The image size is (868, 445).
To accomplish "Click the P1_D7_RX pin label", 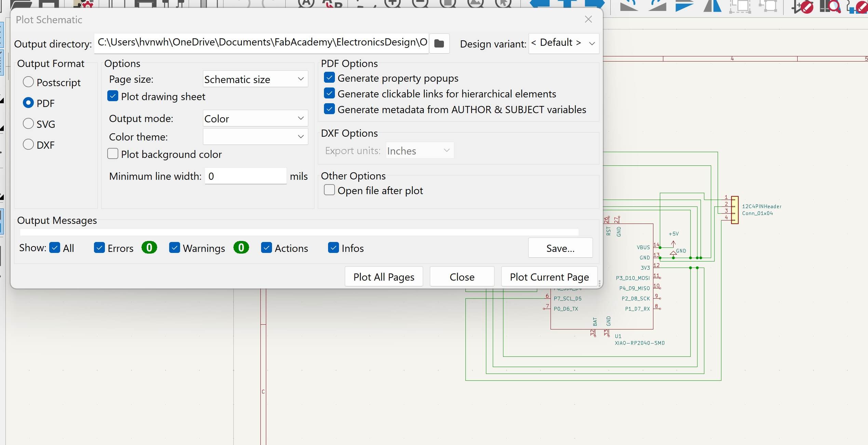I will [x=637, y=309].
